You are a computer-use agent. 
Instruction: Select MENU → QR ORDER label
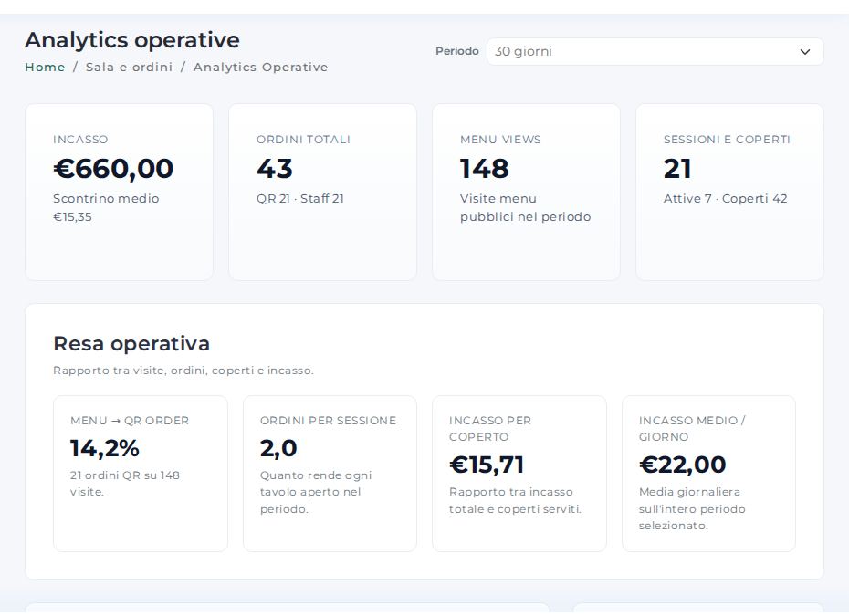(x=130, y=421)
